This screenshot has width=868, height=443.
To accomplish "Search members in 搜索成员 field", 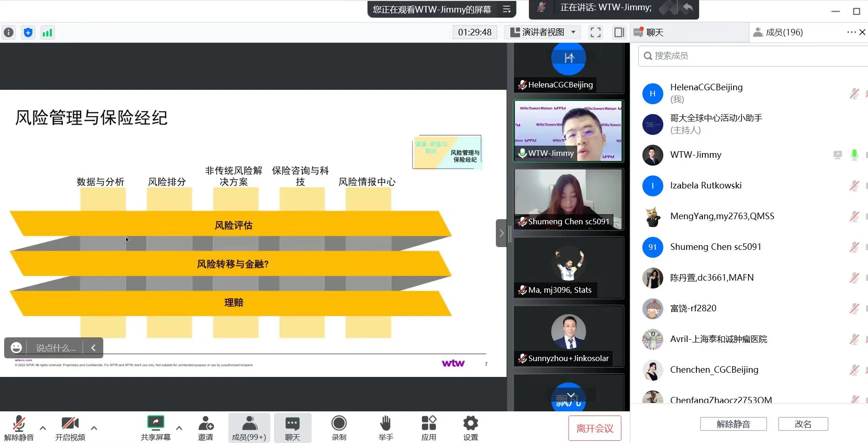I will coord(753,56).
